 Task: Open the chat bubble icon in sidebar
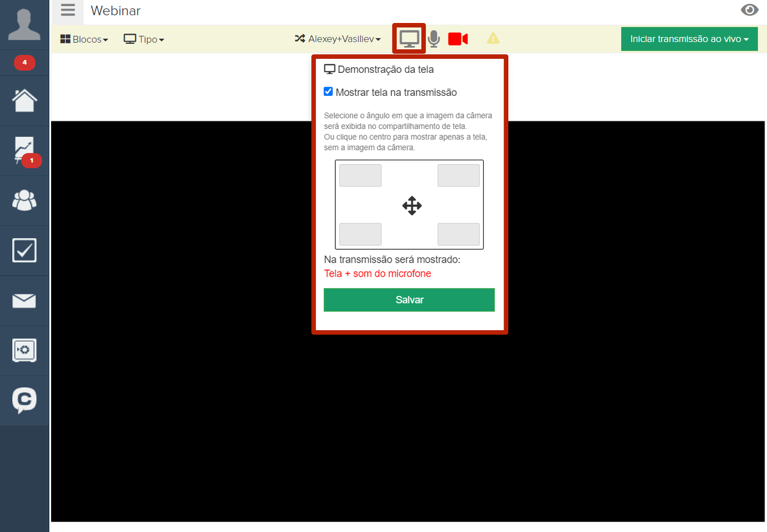tap(24, 400)
